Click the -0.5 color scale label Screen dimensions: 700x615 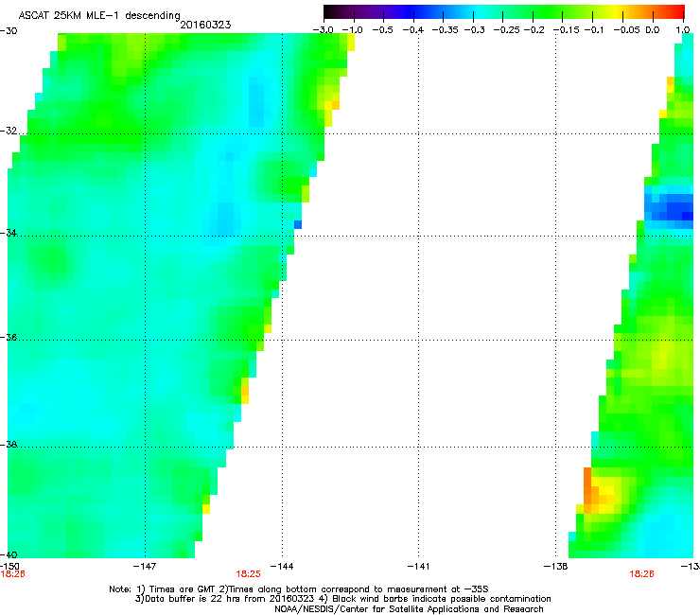(382, 30)
